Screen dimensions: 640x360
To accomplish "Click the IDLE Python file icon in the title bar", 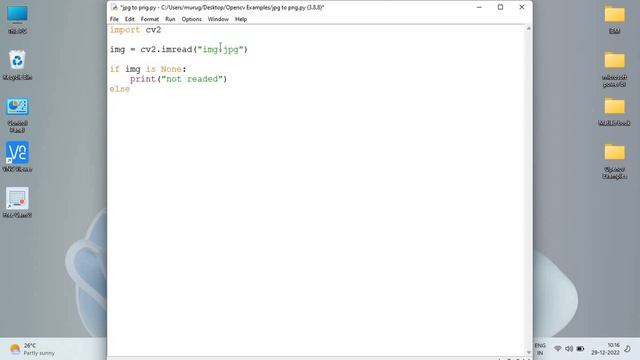I will point(114,7).
